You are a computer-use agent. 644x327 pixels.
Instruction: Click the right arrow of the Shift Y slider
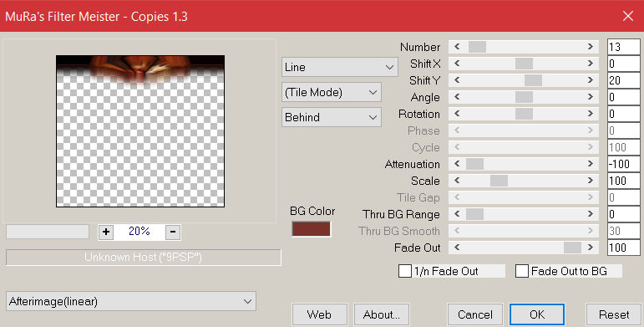click(x=591, y=80)
